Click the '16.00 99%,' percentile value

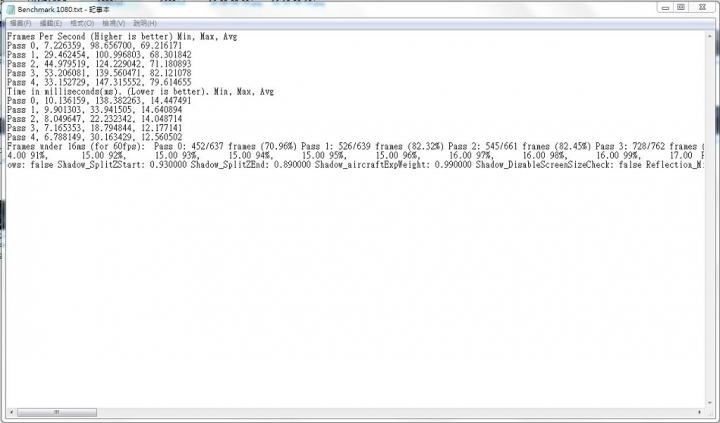click(619, 156)
